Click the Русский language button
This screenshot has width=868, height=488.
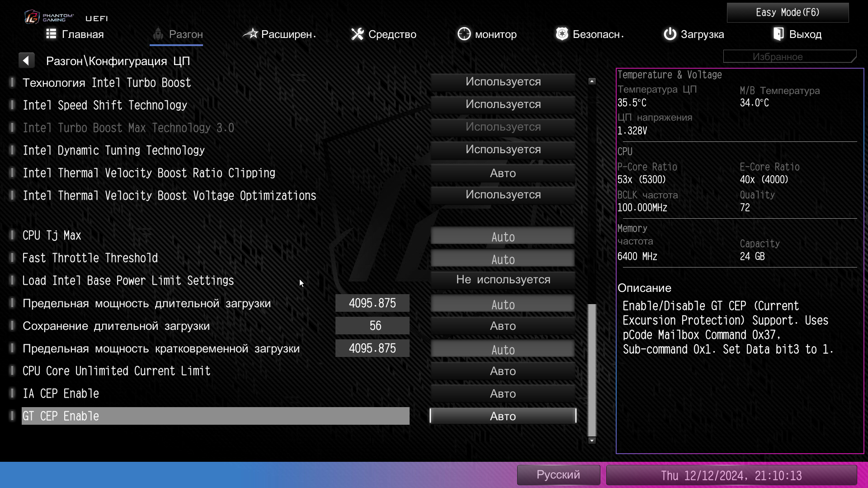(558, 475)
